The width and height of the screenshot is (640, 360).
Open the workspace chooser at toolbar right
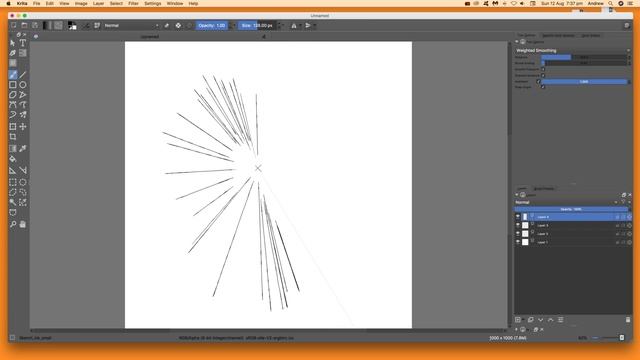click(627, 25)
